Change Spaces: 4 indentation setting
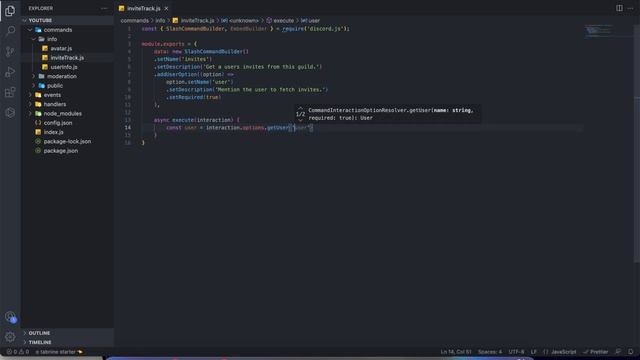 490,352
